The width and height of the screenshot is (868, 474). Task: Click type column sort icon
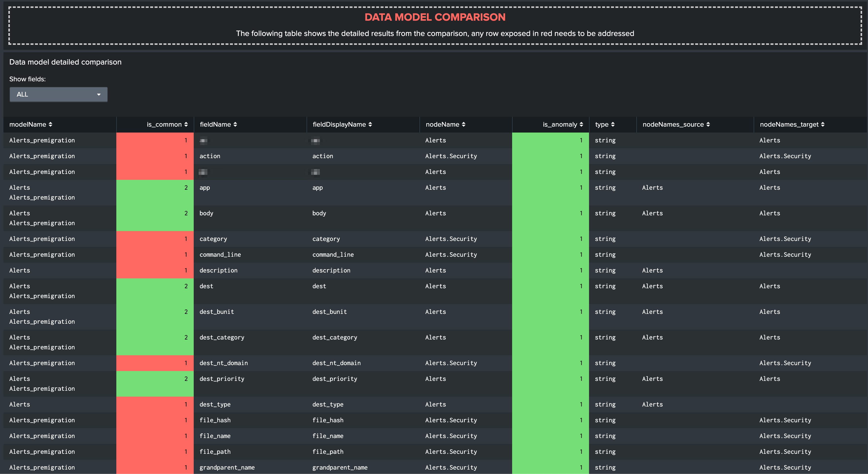[x=613, y=125]
